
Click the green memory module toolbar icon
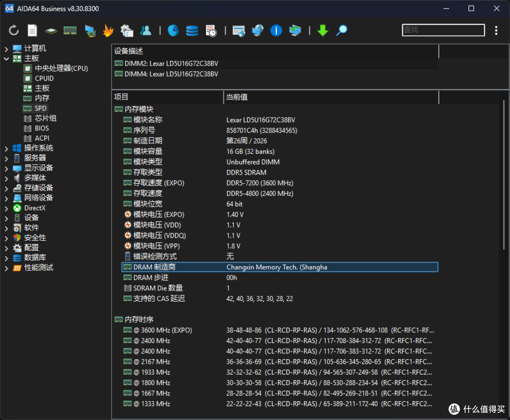pos(70,31)
